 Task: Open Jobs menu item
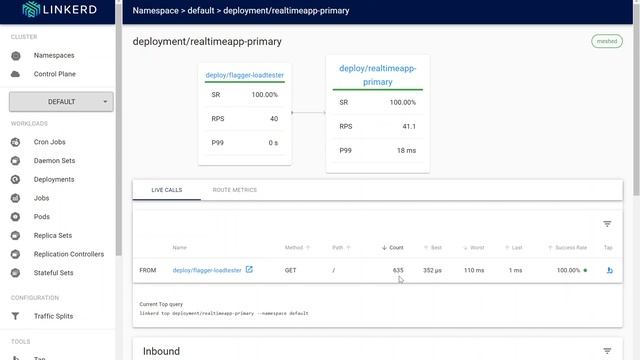point(41,198)
